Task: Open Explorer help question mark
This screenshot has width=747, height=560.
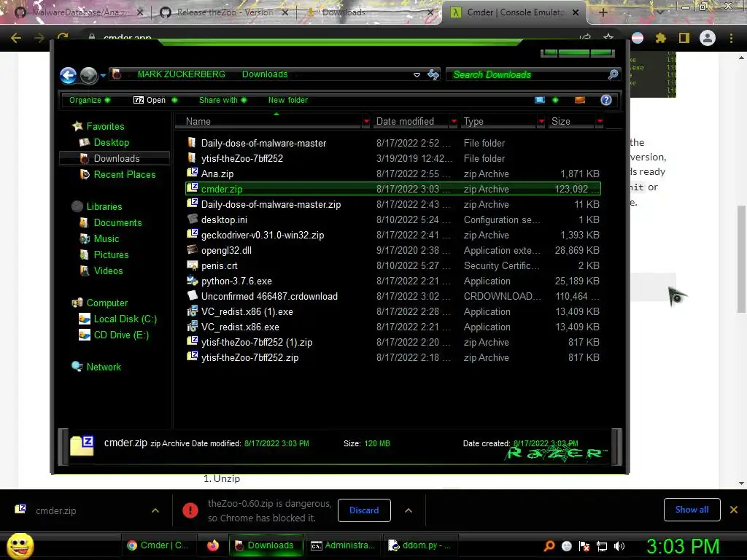Action: point(606,100)
